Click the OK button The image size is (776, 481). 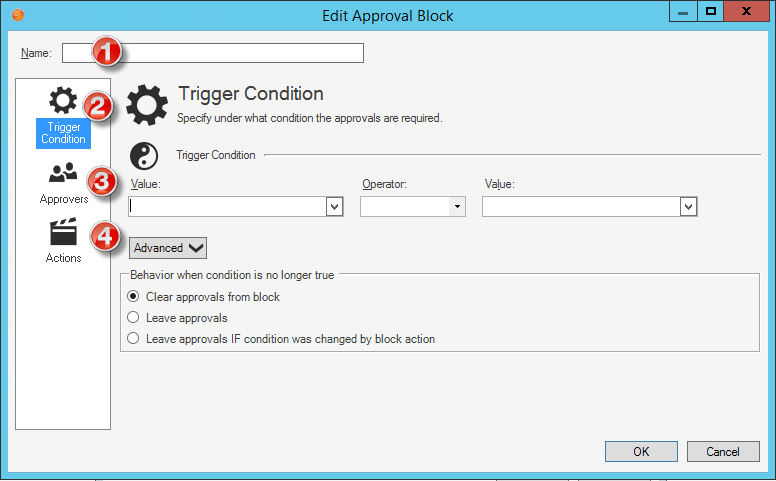[641, 452]
